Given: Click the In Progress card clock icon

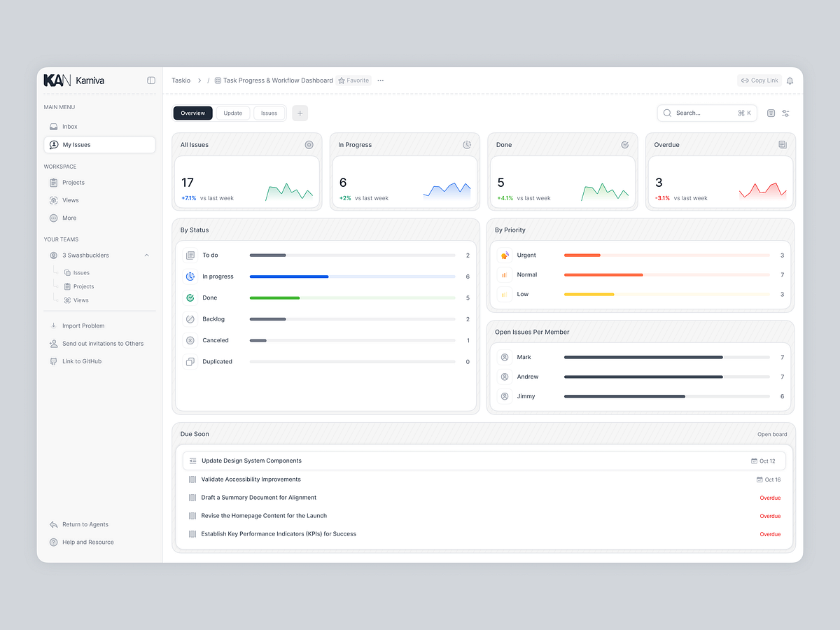Looking at the screenshot, I should (467, 145).
